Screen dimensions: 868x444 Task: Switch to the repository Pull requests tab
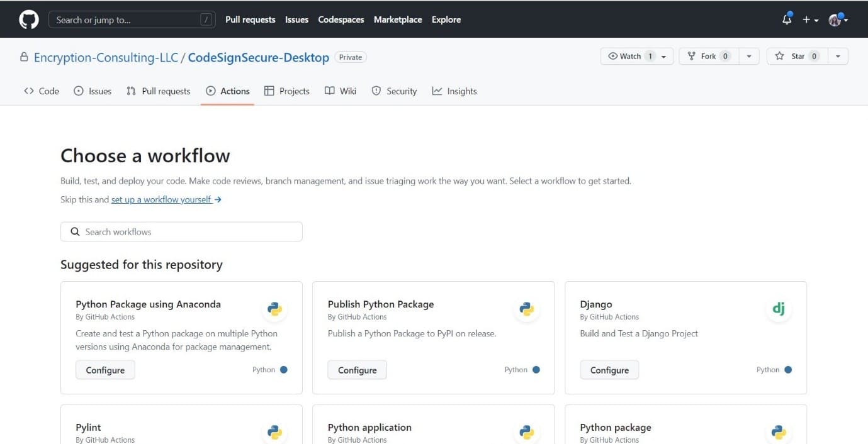click(x=158, y=91)
